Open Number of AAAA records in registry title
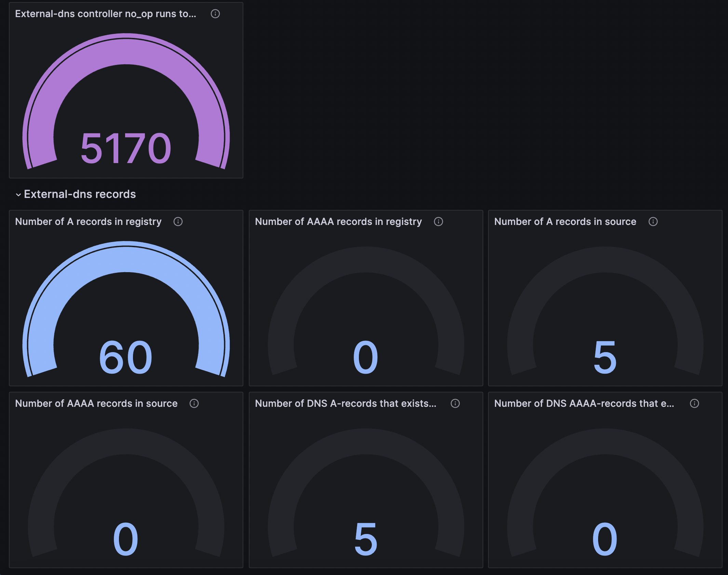The image size is (728, 575). [x=338, y=222]
